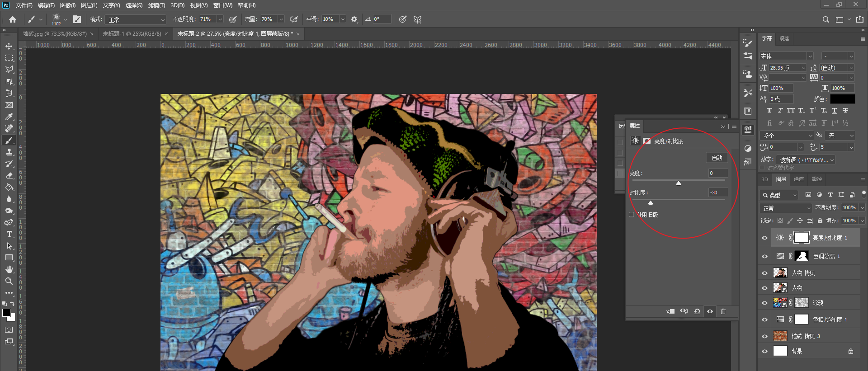Viewport: 868px width, 371px height.
Task: Select the Zoom tool
Action: click(9, 281)
